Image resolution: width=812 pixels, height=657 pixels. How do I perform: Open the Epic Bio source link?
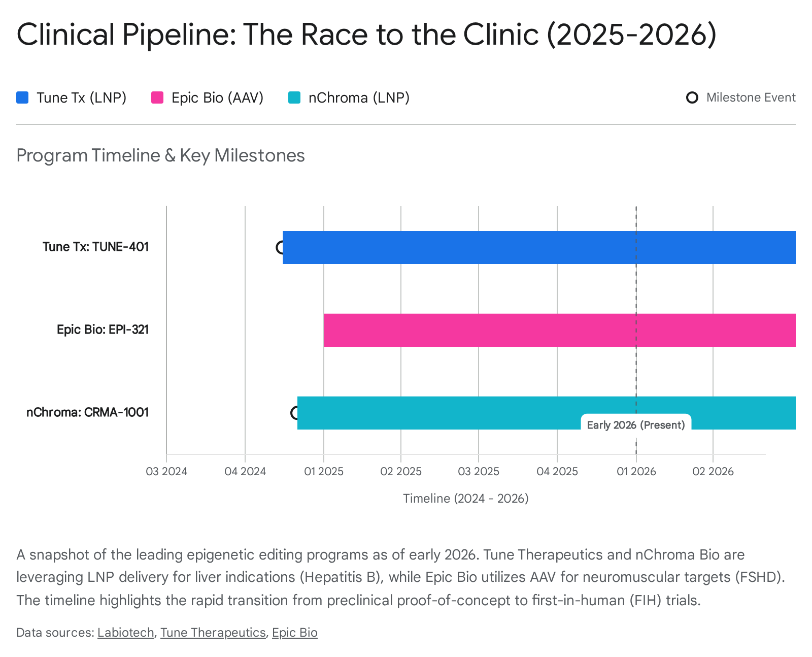point(294,633)
